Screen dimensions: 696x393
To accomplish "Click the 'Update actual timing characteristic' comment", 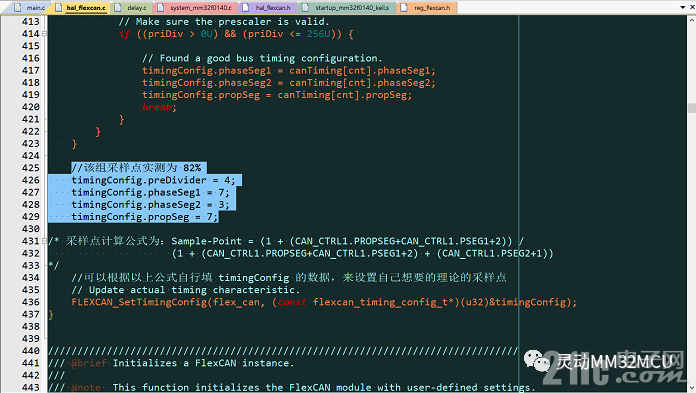I will [x=186, y=290].
